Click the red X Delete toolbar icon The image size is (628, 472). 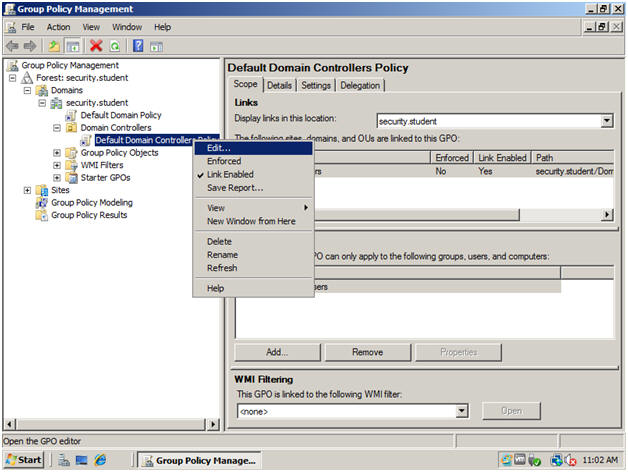point(96,46)
